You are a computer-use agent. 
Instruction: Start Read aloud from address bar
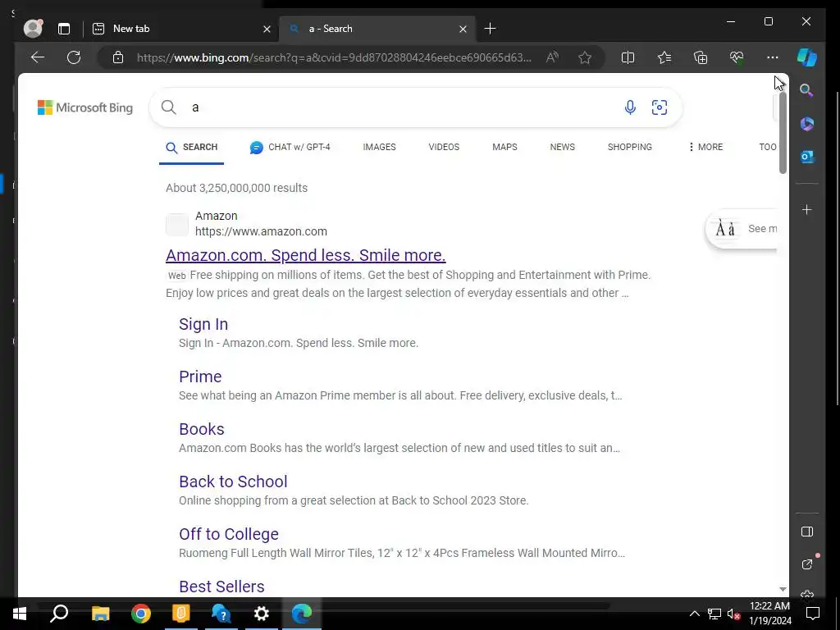552,57
